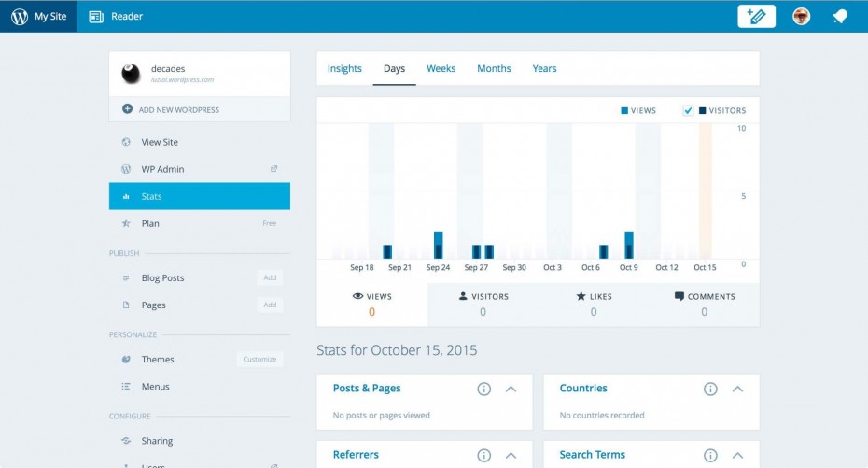This screenshot has width=868, height=468.
Task: Open the Countries heading link
Action: pos(583,389)
